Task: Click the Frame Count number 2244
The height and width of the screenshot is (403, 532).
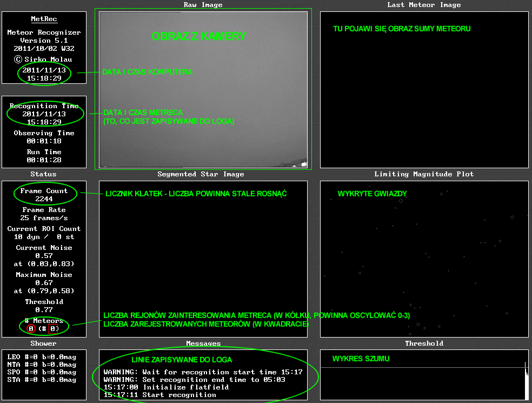Action: click(x=44, y=199)
